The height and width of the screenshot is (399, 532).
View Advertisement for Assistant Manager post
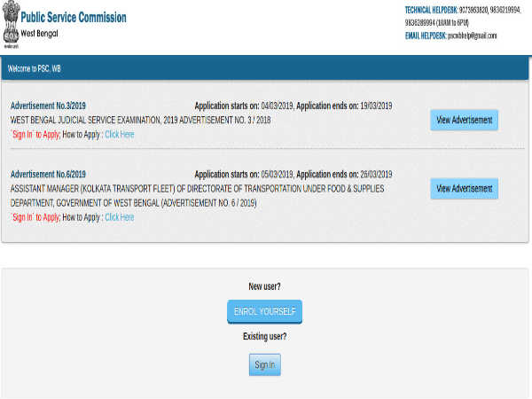(x=464, y=189)
